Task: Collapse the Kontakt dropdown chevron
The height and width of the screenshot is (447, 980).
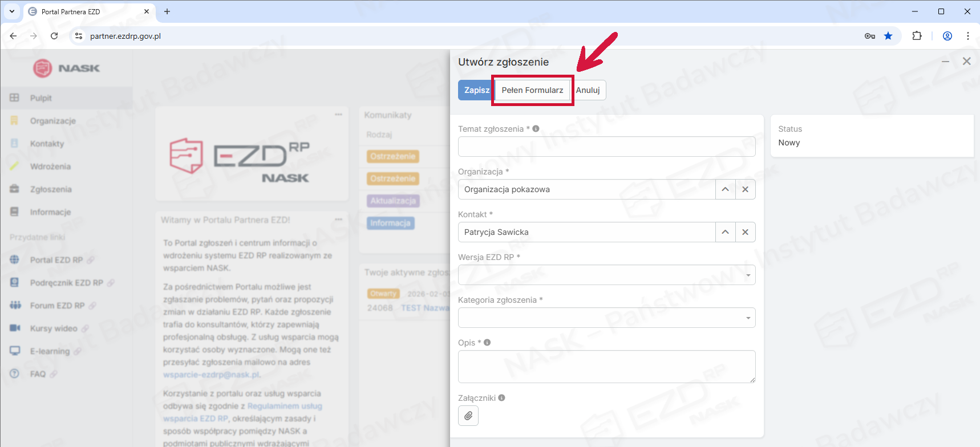Action: (x=725, y=232)
